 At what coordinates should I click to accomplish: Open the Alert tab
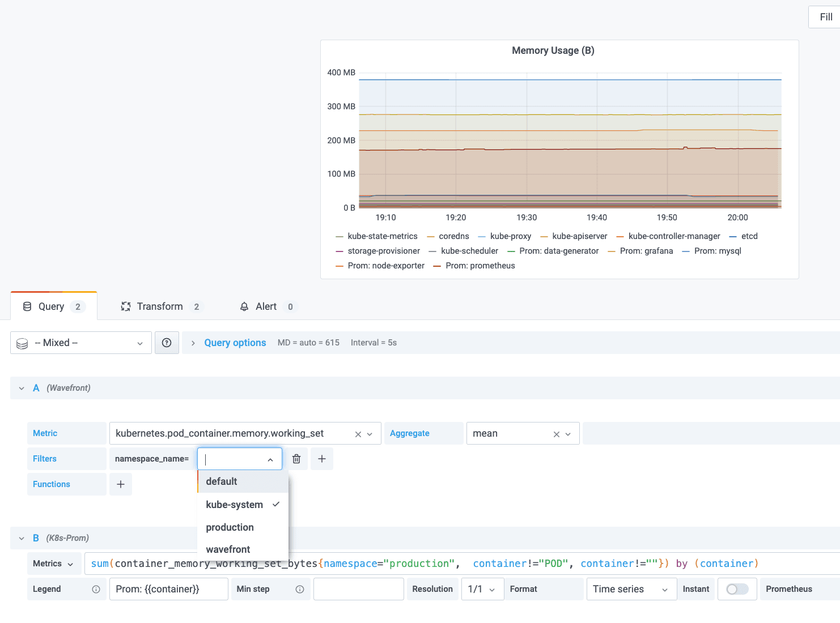[265, 306]
